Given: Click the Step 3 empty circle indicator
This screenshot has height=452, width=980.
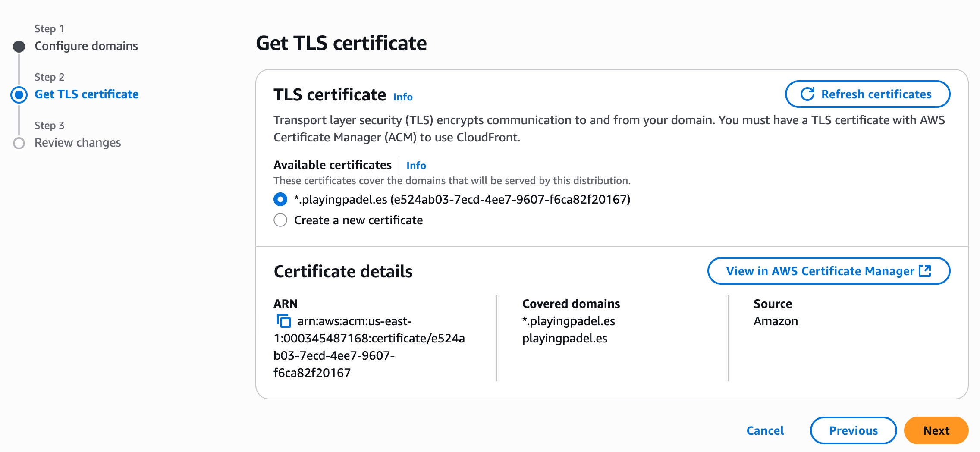Looking at the screenshot, I should [19, 143].
